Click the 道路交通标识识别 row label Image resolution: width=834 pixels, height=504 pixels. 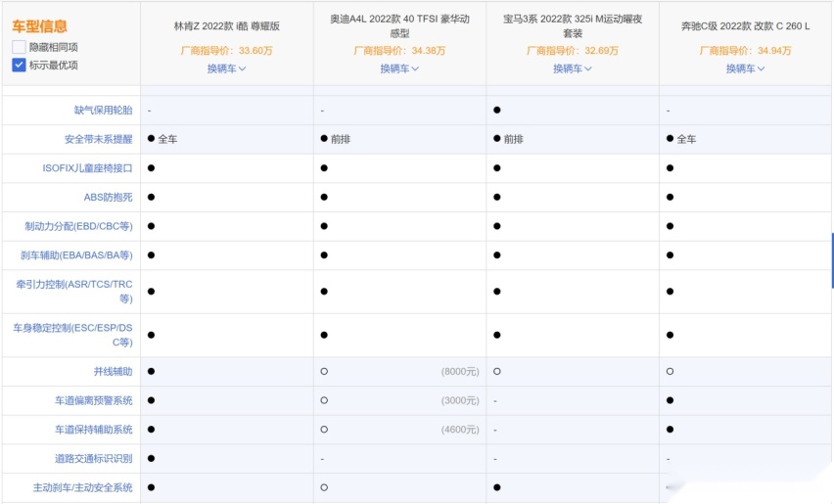pyautogui.click(x=94, y=458)
